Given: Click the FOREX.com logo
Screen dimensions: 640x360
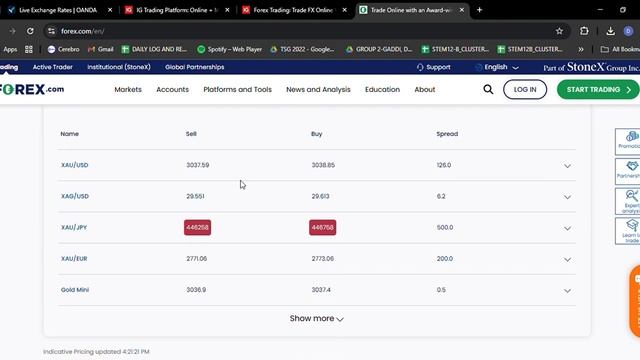Looking at the screenshot, I should [x=32, y=89].
